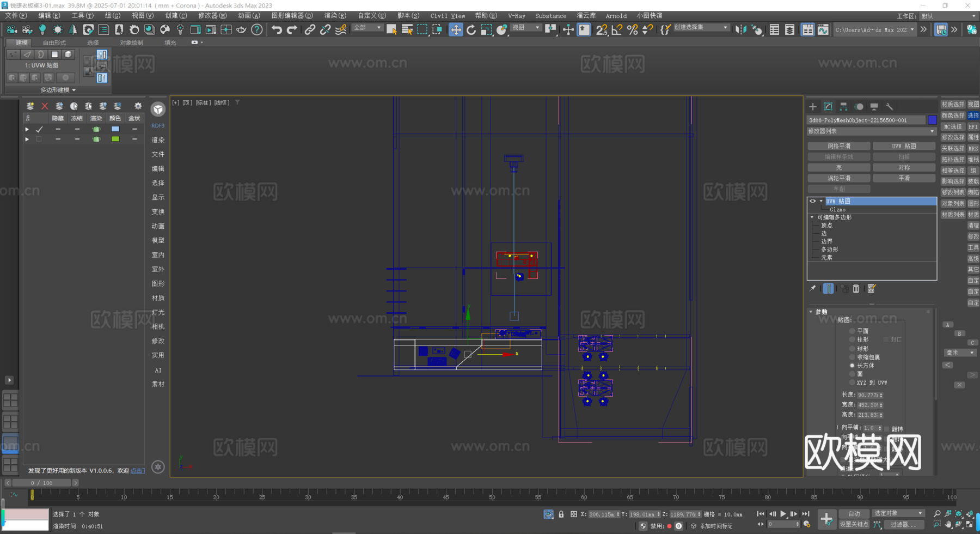980x534 pixels.
Task: Collapse the 可编辑多边形 tree node
Action: click(812, 217)
